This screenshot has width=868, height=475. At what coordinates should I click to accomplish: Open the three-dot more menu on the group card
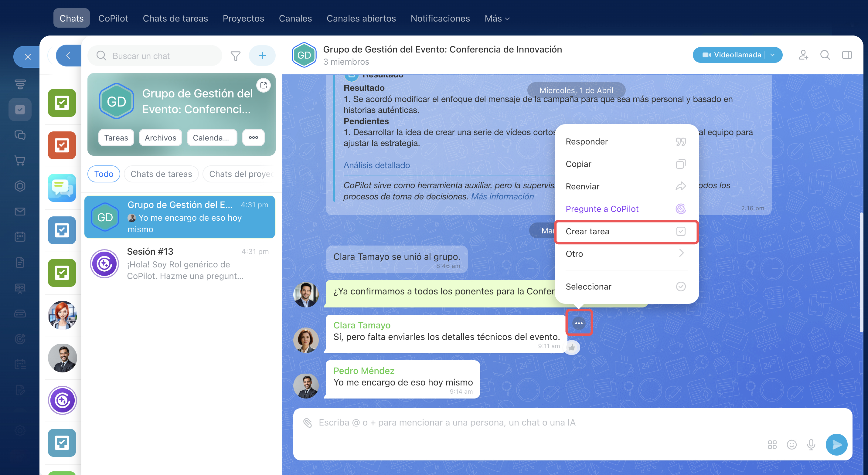(x=254, y=137)
